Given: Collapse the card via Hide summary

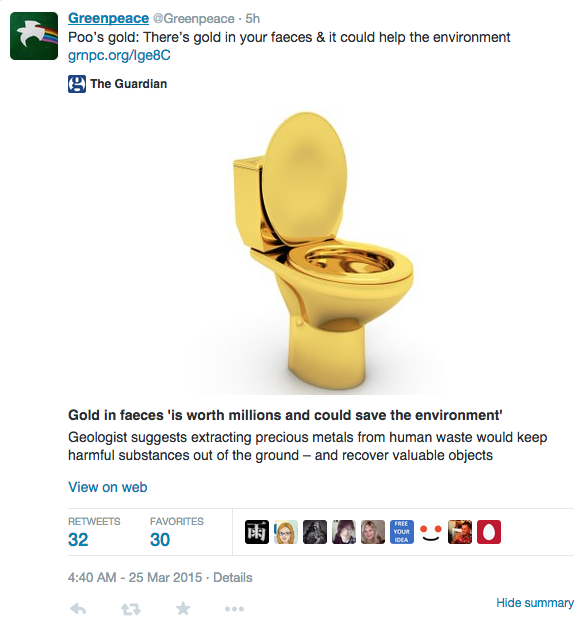Looking at the screenshot, I should pyautogui.click(x=535, y=603).
